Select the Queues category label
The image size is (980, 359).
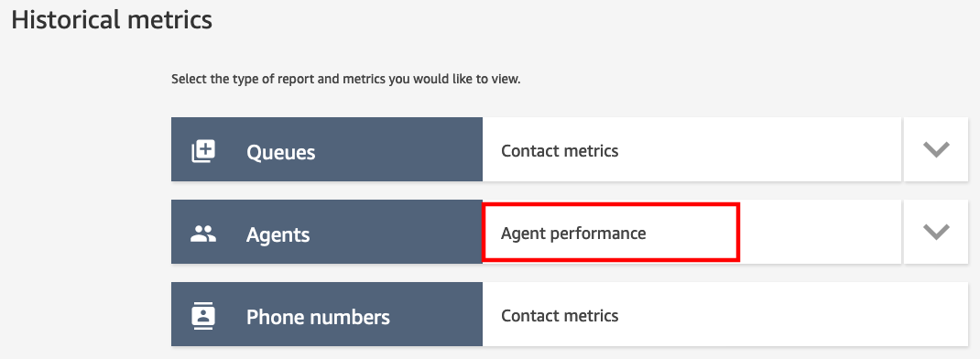point(280,152)
